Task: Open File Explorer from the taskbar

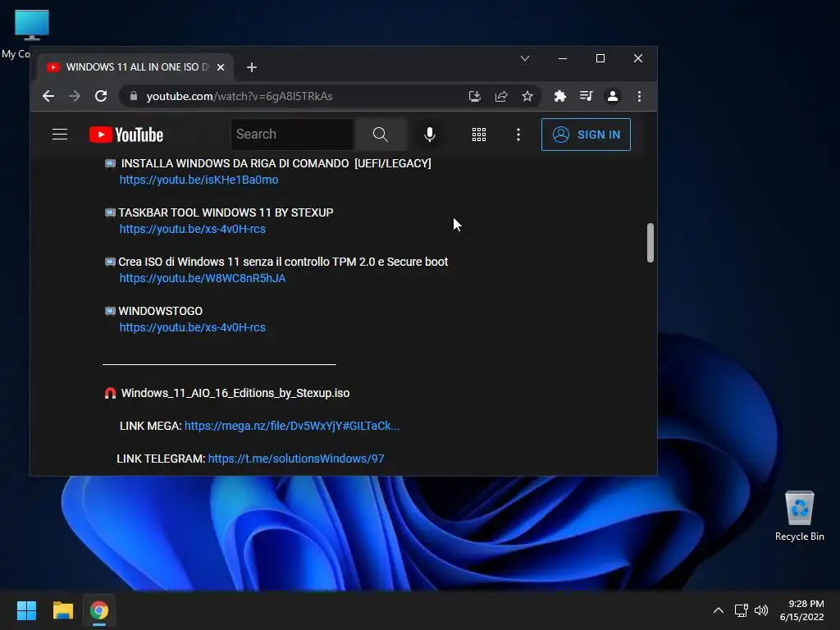Action: click(62, 610)
